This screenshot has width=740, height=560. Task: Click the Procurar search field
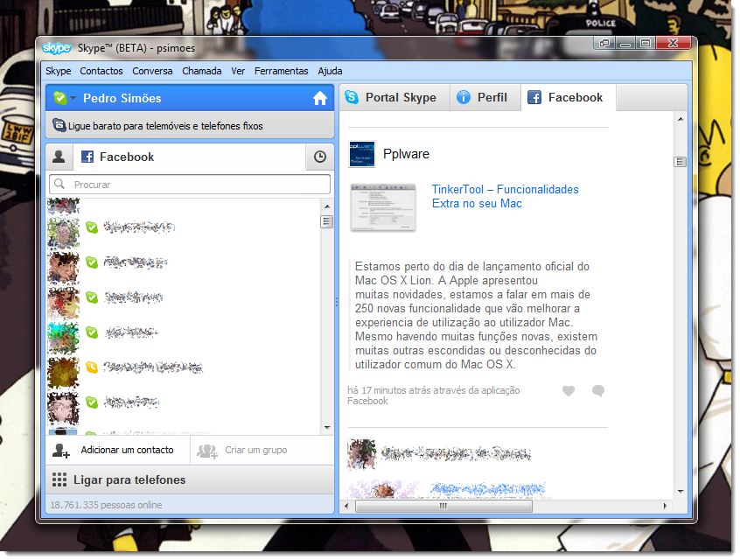190,184
